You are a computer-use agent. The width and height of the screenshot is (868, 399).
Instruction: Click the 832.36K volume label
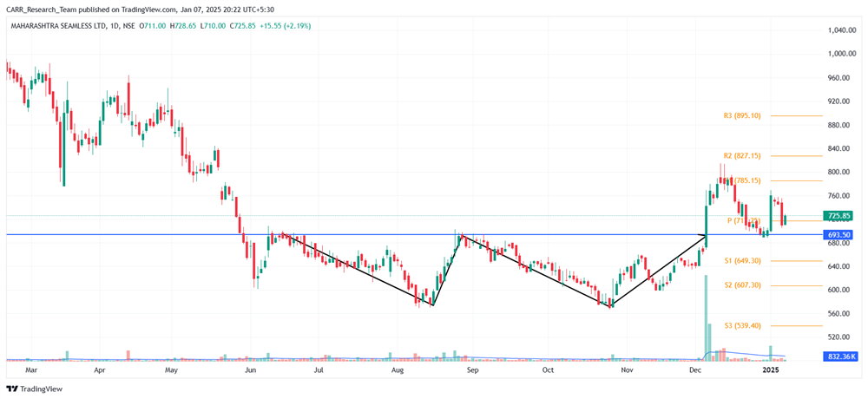(841, 357)
